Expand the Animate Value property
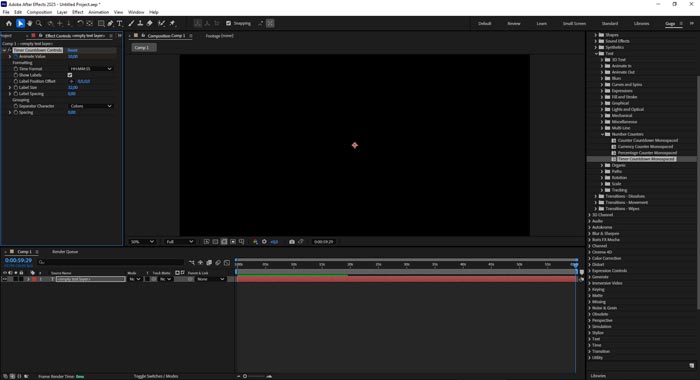Image resolution: width=700 pixels, height=380 pixels. [x=10, y=57]
